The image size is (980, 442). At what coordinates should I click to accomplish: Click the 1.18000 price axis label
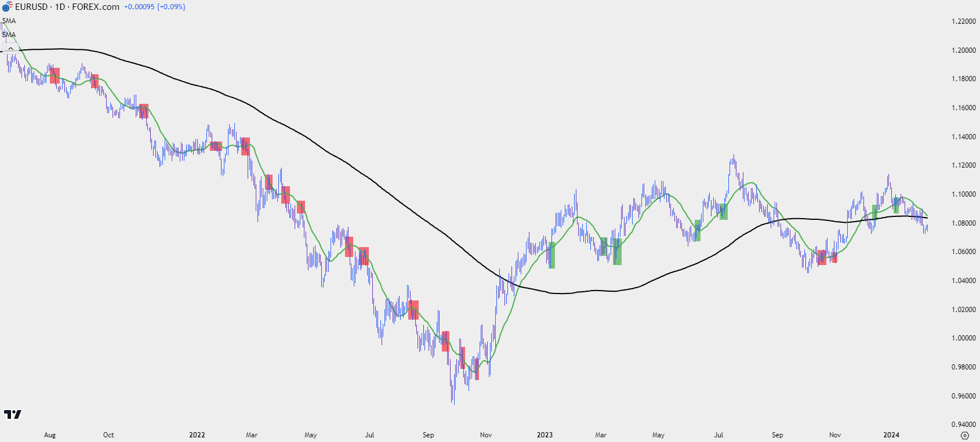964,79
